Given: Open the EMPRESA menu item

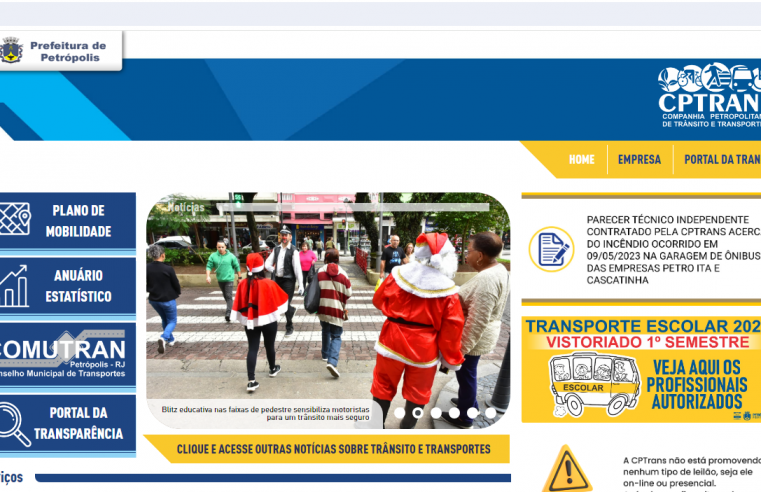Looking at the screenshot, I should point(639,160).
